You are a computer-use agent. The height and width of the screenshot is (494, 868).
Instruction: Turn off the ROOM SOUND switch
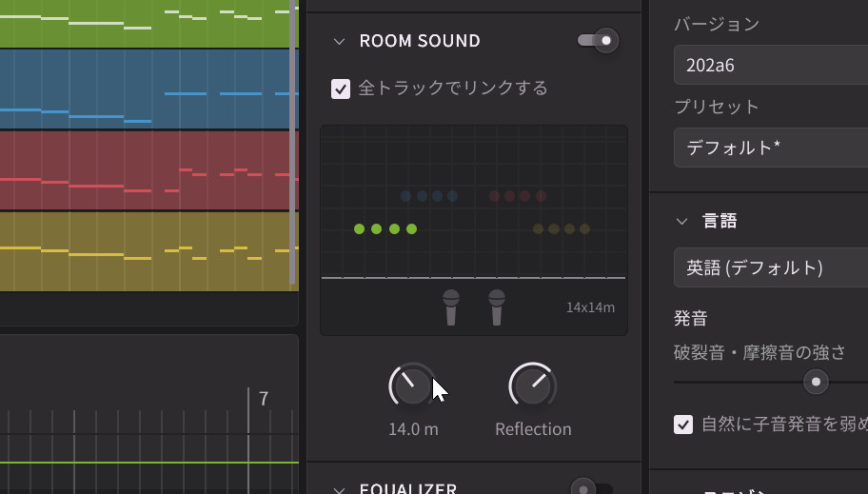598,41
